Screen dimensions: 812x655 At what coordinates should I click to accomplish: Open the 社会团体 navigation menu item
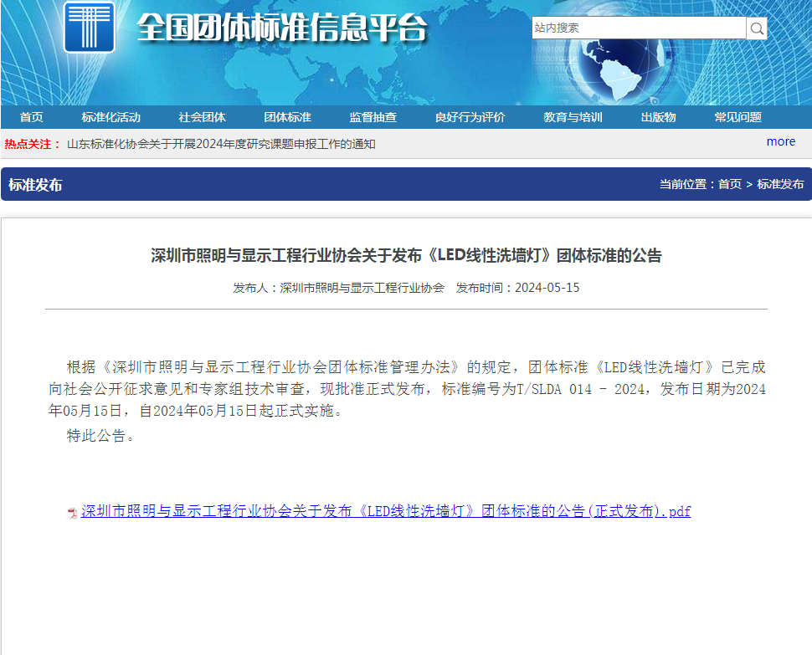coord(202,117)
